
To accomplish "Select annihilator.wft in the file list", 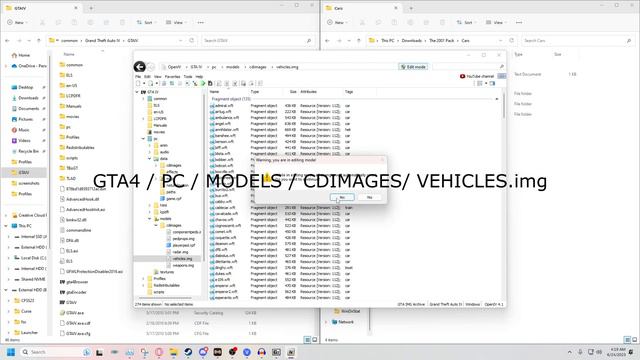I will point(227,130).
